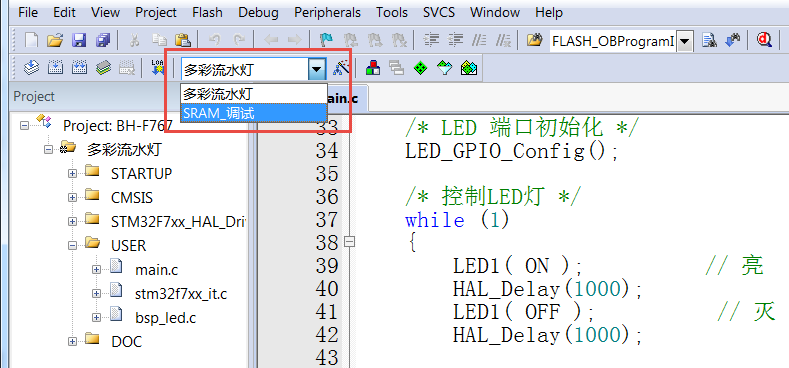Save the current file with the floppy icon

pyautogui.click(x=79, y=40)
